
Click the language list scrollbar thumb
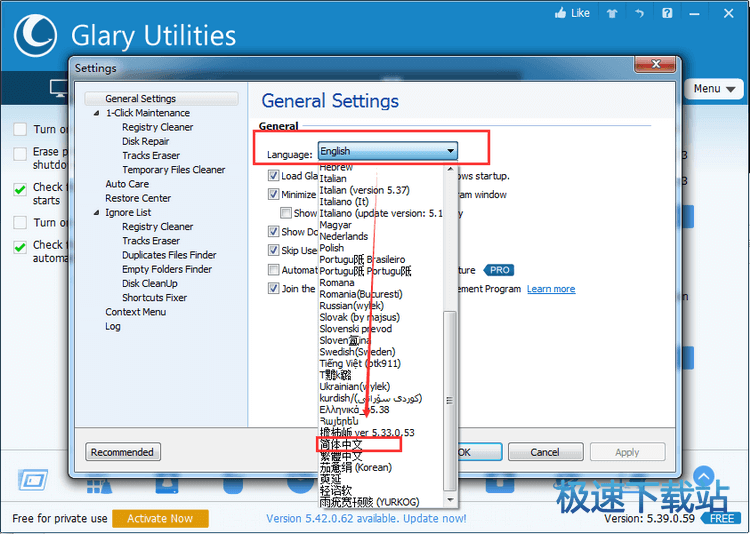[x=450, y=400]
